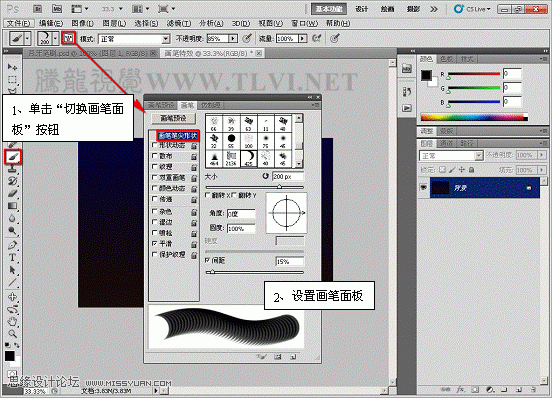Screen dimensions: 552x398
Task: Select the Brush tool in the toolbox
Action: (13, 157)
